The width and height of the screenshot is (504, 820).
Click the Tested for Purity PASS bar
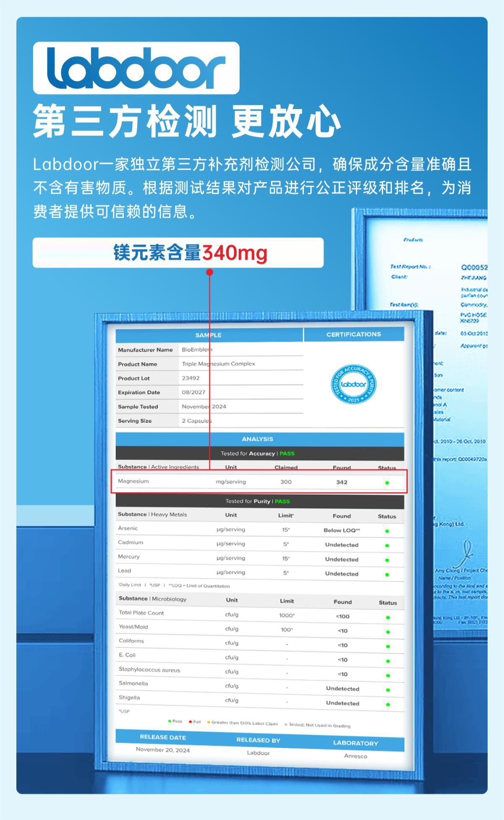coord(260,501)
